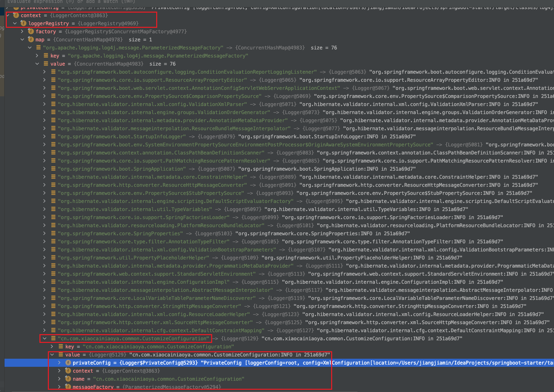Viewport: 554px width, 392px height.
Task: Select the value Logger@5129 row
Action: coord(279,355)
